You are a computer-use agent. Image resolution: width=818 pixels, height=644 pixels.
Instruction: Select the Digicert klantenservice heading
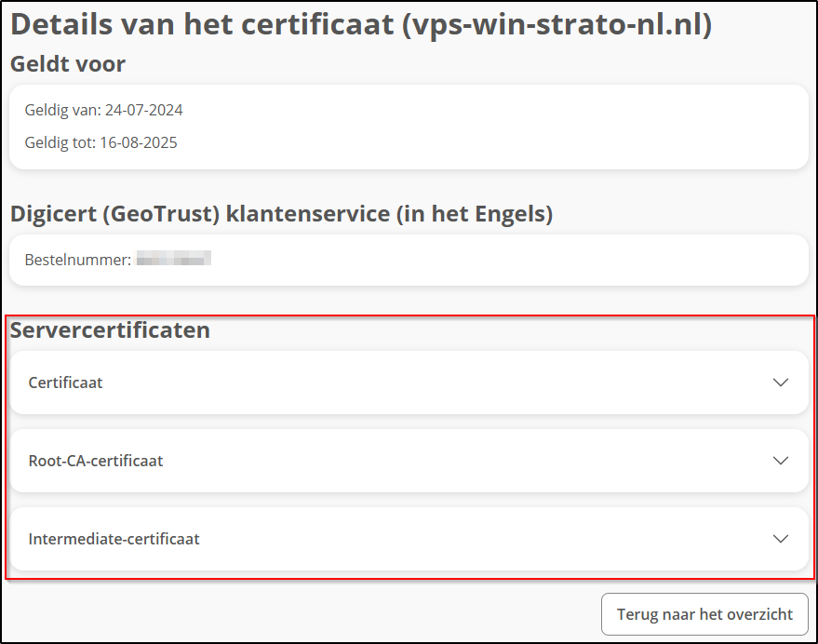[x=280, y=213]
